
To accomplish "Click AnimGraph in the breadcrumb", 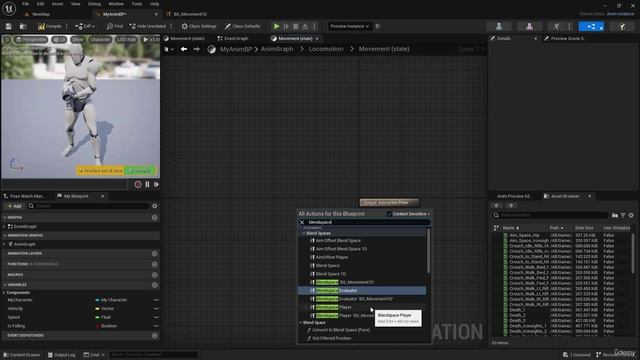I will [277, 49].
